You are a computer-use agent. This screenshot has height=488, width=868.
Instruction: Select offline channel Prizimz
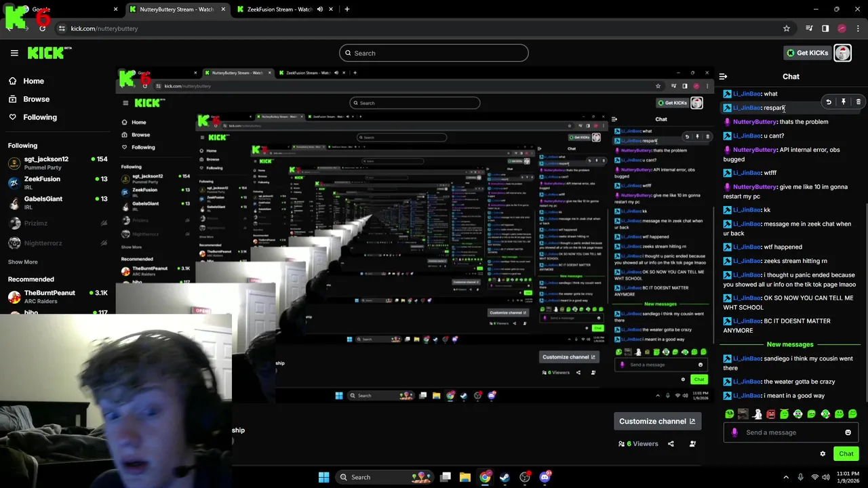tap(58, 223)
